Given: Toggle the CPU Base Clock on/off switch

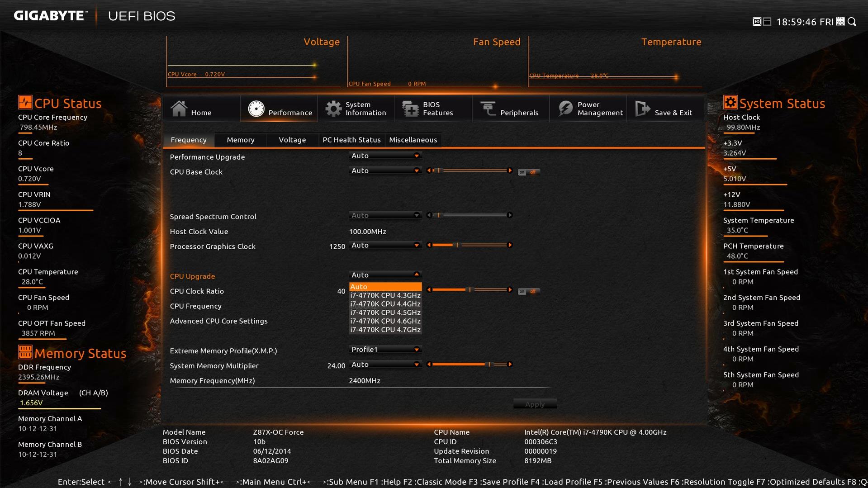Looking at the screenshot, I should pos(529,172).
